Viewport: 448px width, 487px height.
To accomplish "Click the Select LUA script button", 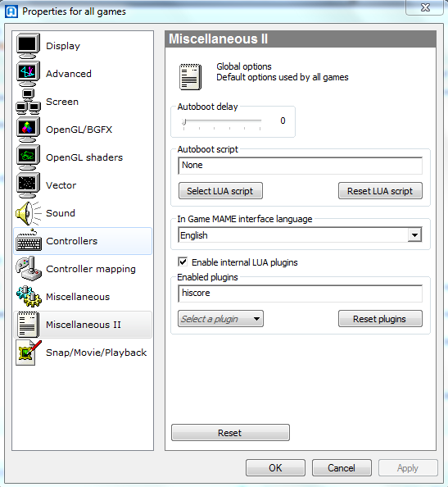I will point(220,191).
